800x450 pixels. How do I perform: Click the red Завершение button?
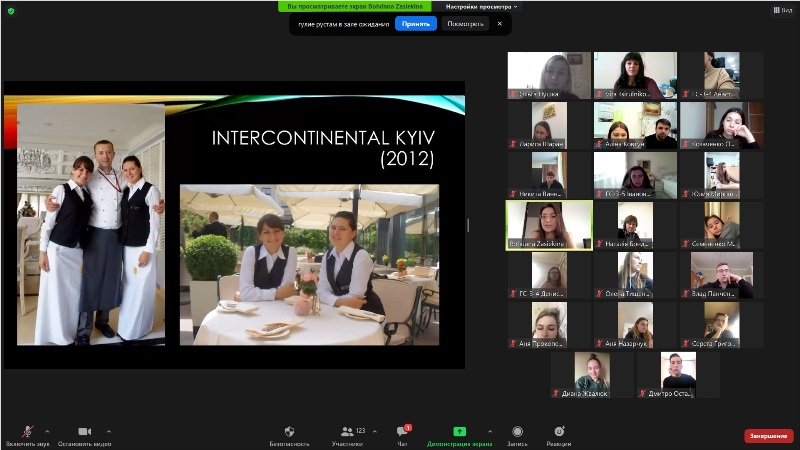[x=768, y=436]
